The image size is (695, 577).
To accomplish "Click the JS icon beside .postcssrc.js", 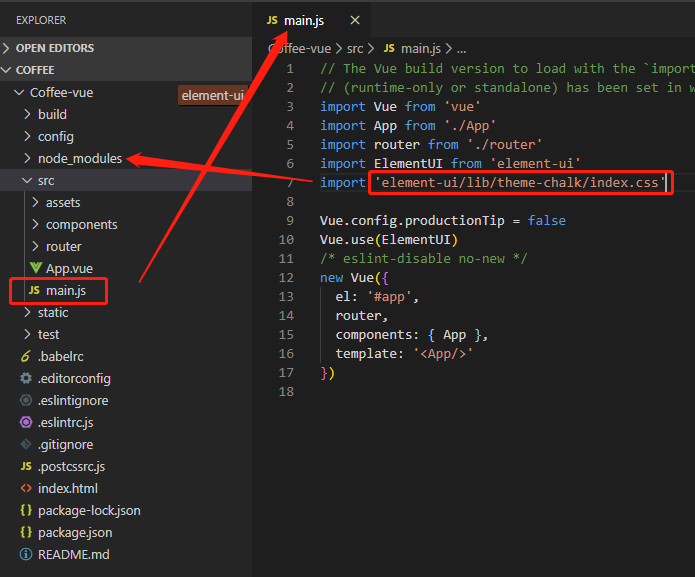I will 26,466.
